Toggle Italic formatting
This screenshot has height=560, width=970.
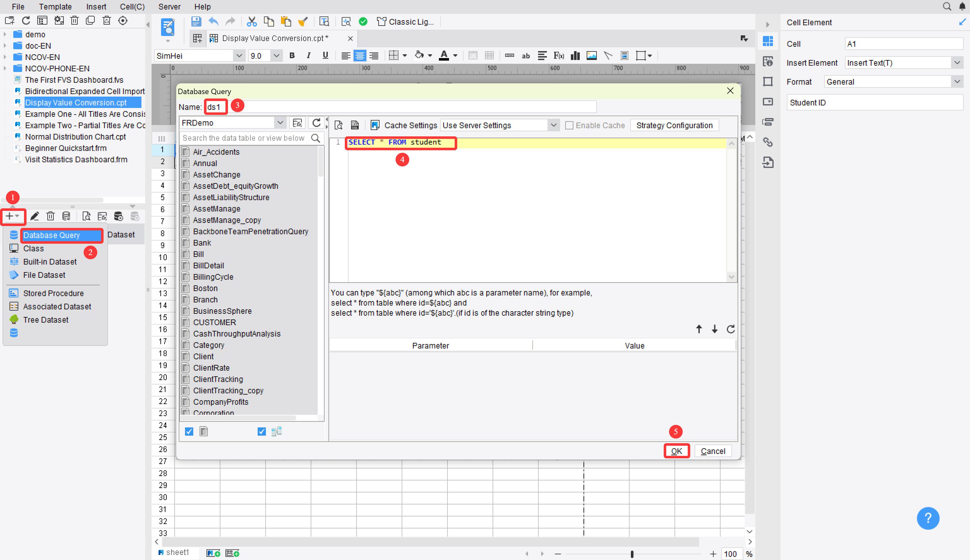(308, 55)
